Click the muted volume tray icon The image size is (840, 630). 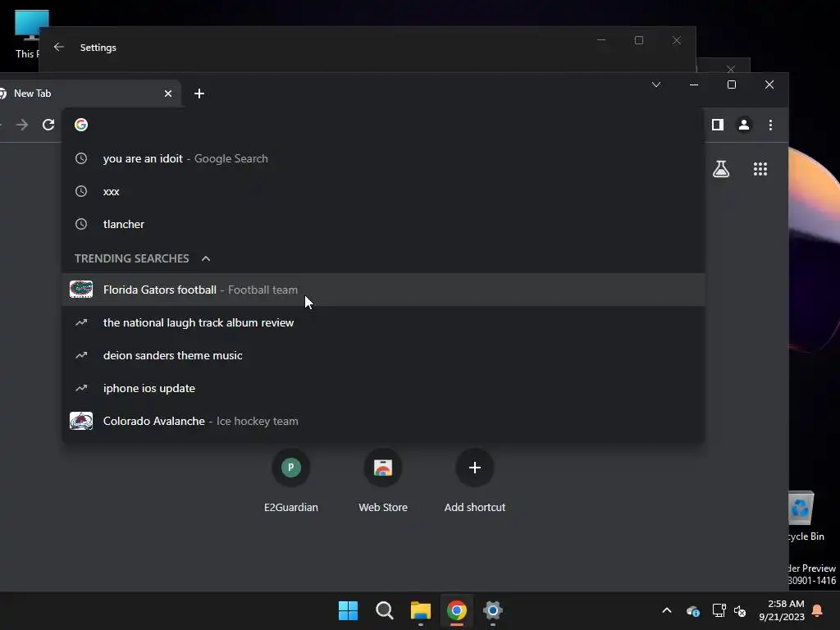pos(740,610)
